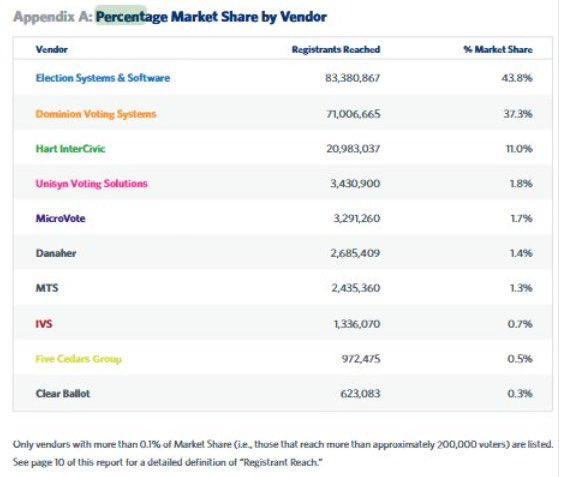Click the 43.8% market share value
Image resolution: width=567 pixels, height=477 pixels.
[x=517, y=78]
